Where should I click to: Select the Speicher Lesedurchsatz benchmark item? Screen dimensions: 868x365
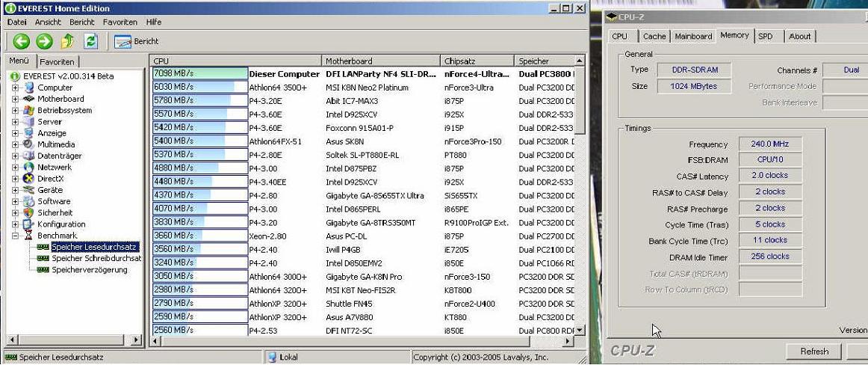94,247
